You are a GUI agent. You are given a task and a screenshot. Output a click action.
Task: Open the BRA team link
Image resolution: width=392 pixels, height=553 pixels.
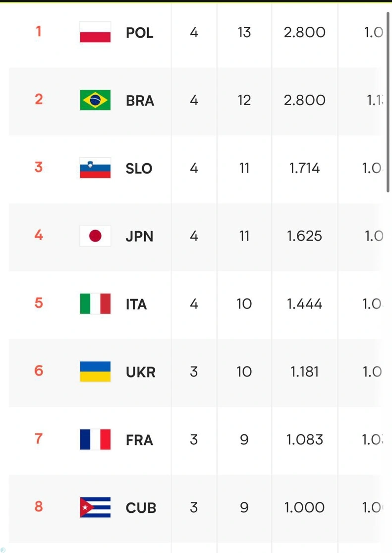(x=140, y=101)
